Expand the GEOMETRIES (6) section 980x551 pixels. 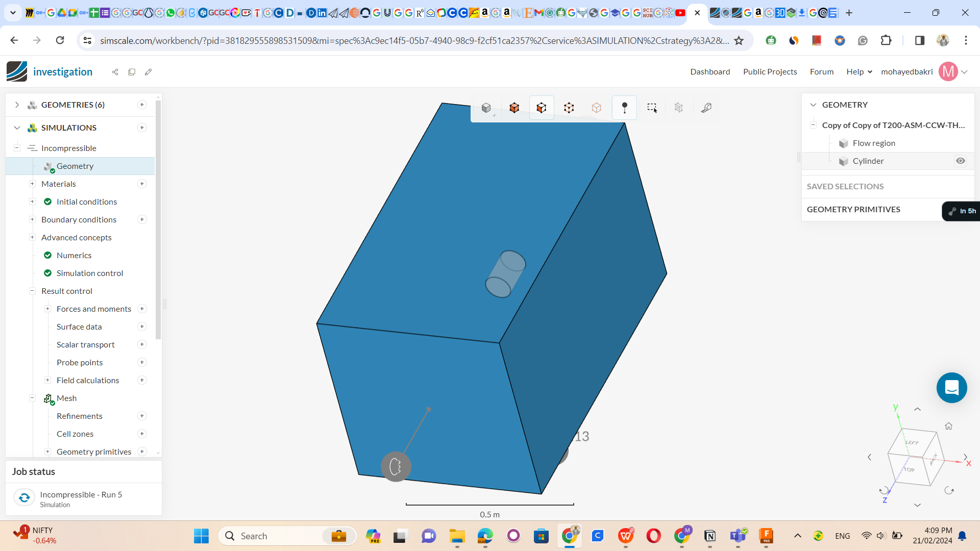17,105
